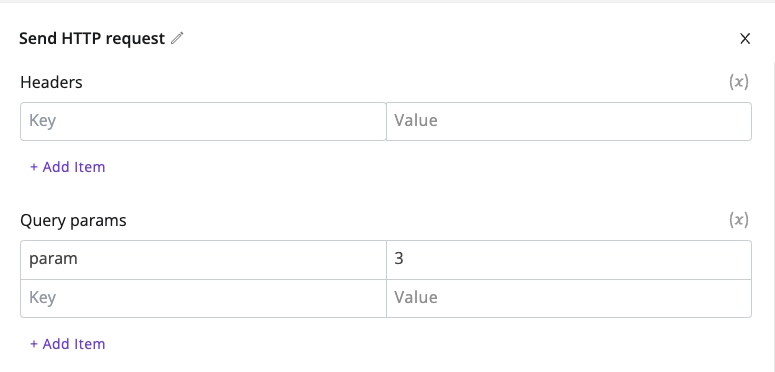Open the variable picker (x) for Query params
The height and width of the screenshot is (372, 775).
coord(739,220)
